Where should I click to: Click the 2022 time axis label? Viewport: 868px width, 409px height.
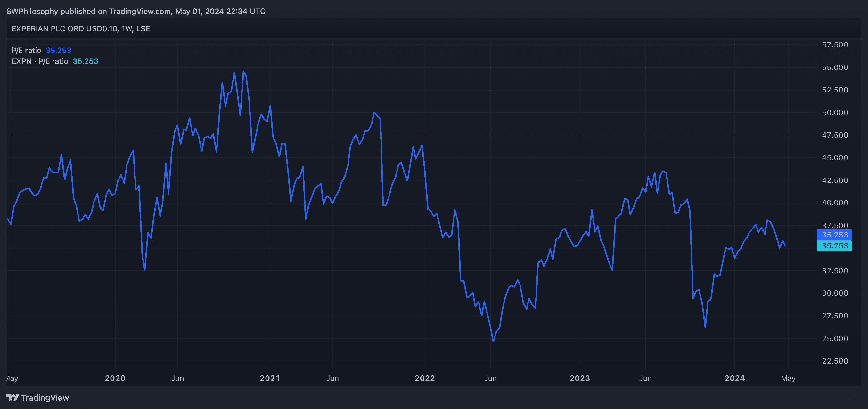425,378
